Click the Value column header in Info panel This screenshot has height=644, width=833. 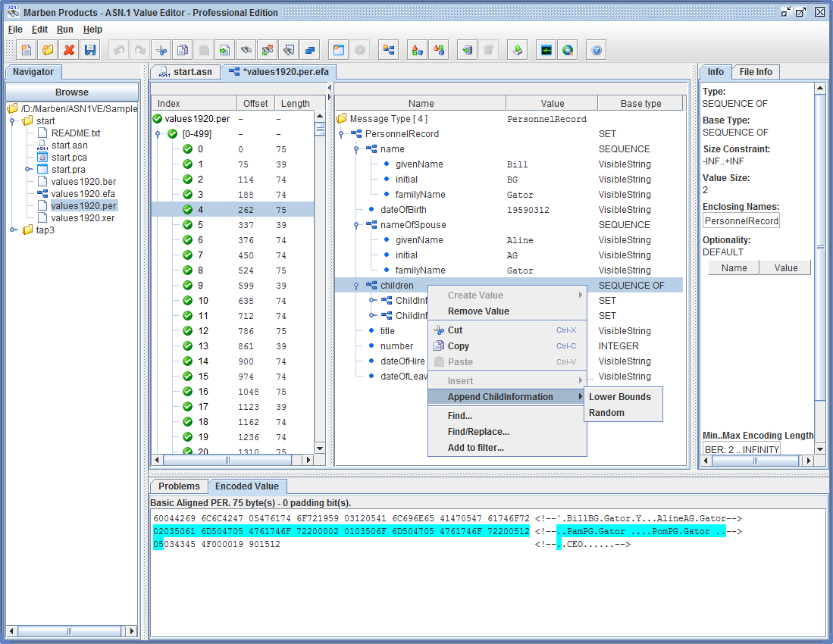tap(785, 268)
